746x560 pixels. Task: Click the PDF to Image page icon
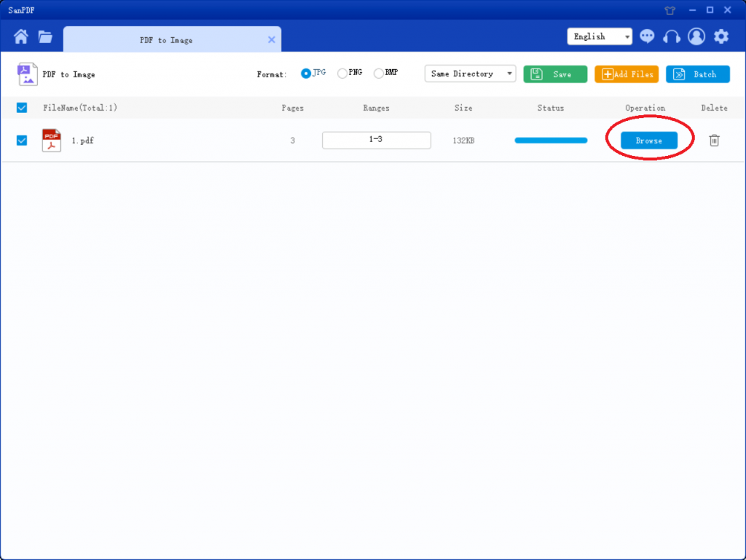point(27,74)
